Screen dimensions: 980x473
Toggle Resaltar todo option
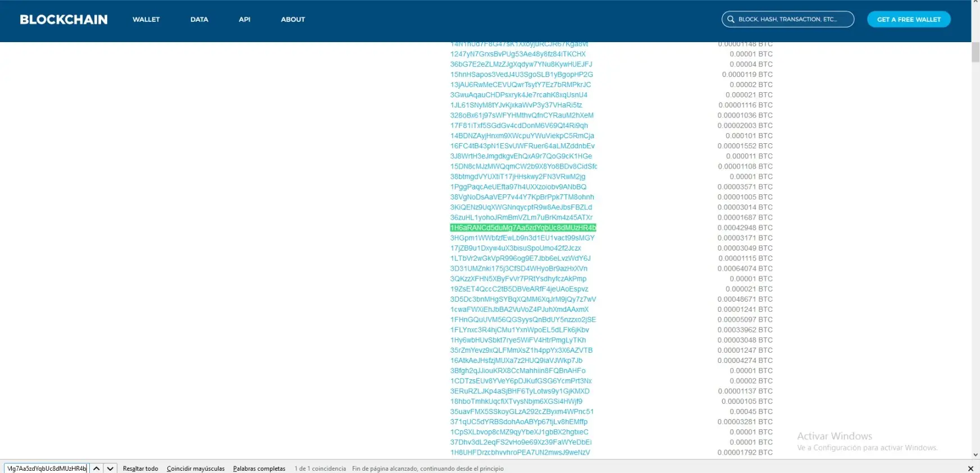click(x=140, y=469)
